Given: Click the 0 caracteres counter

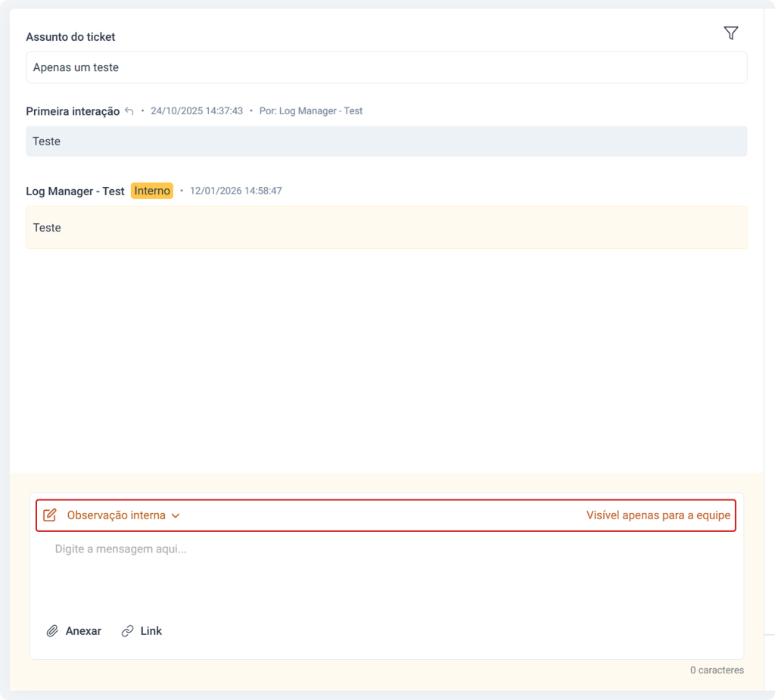Looking at the screenshot, I should tap(716, 670).
